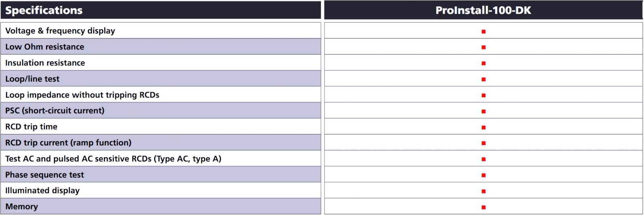The height and width of the screenshot is (215, 644).
Task: Select the RCD trip current (ramp function) label
Action: click(x=68, y=143)
